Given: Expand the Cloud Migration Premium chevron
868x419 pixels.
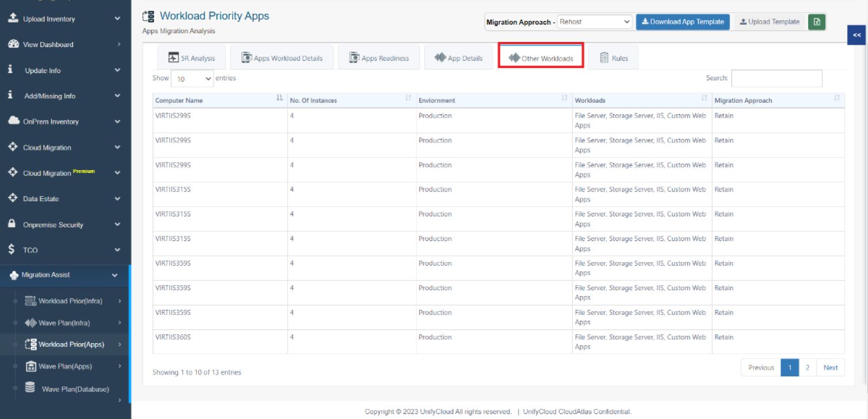Looking at the screenshot, I should [x=117, y=173].
